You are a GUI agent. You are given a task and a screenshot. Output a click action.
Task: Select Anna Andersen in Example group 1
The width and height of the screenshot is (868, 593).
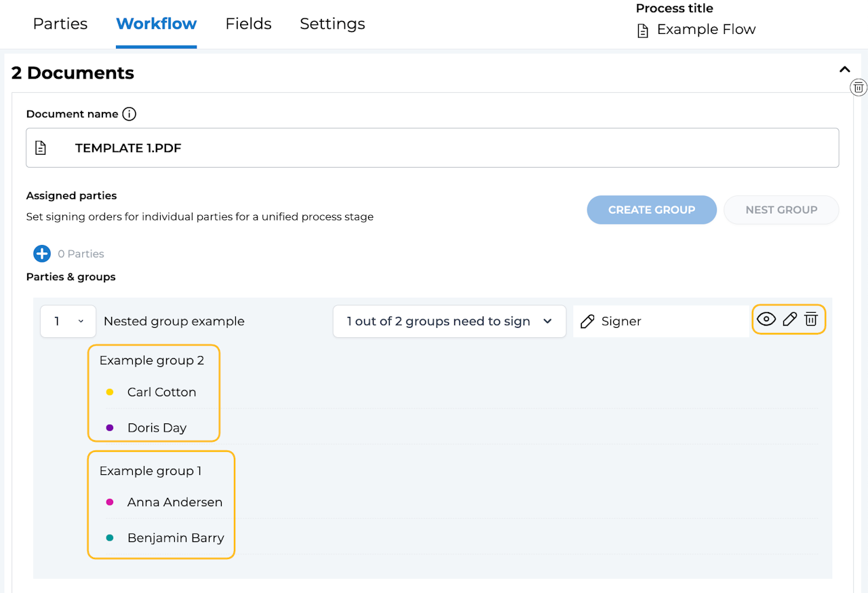pyautogui.click(x=174, y=502)
